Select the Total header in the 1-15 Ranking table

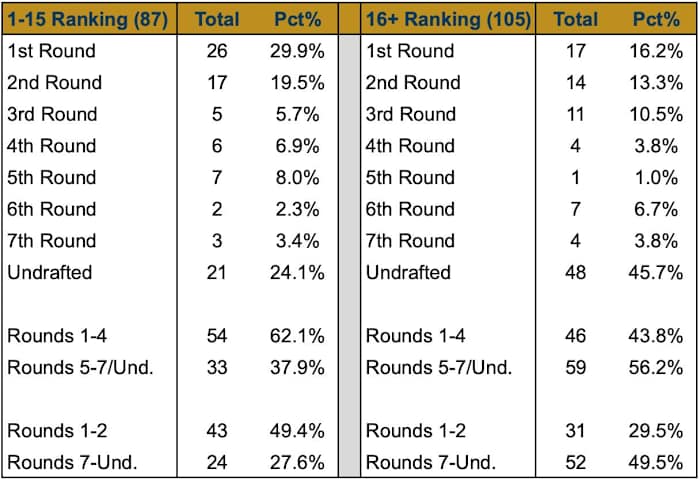(x=217, y=18)
